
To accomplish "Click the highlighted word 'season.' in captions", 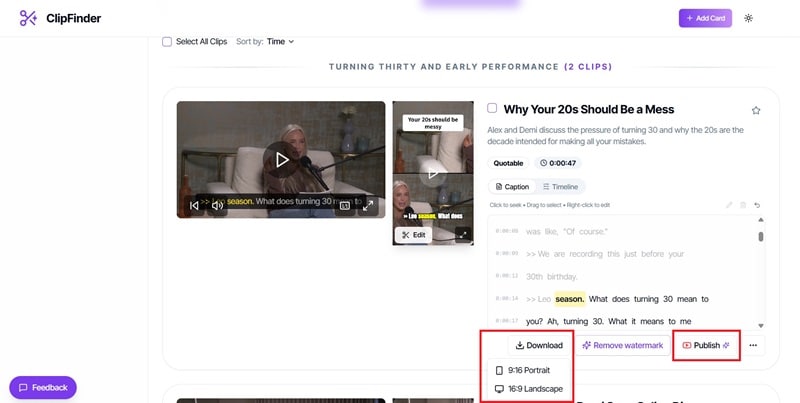I will click(569, 299).
